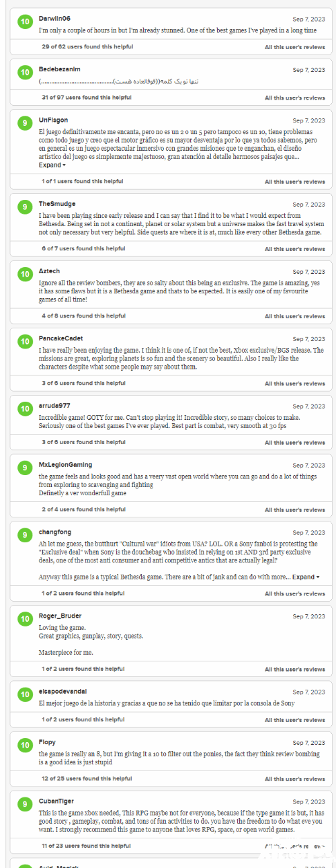Open All this user's reviews under MxLegionGaming
The image size is (336, 868).
(294, 510)
